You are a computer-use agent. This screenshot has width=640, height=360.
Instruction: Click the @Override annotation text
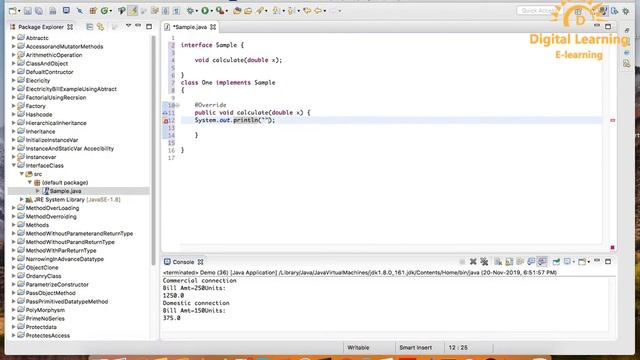click(210, 105)
